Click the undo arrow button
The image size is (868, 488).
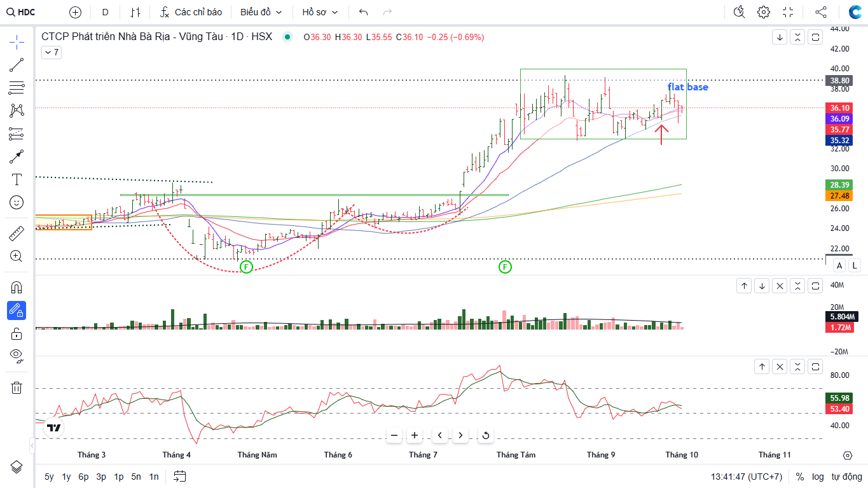tap(363, 12)
